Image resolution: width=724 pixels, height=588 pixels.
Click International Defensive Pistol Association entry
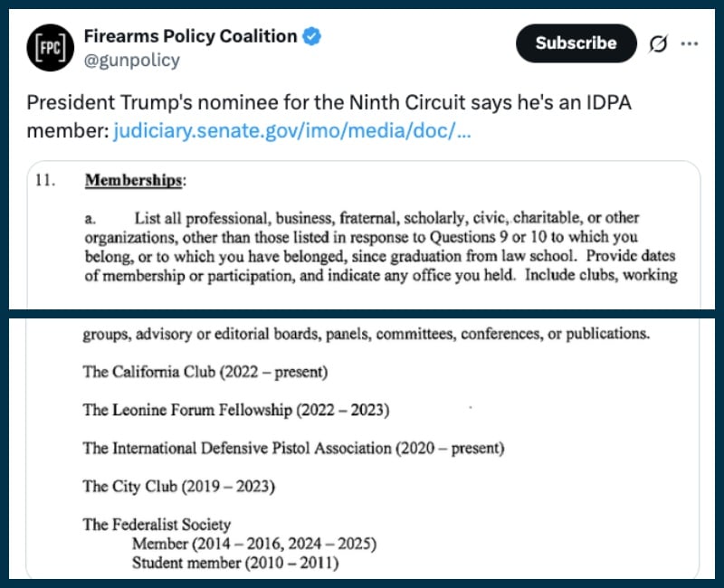coord(293,448)
